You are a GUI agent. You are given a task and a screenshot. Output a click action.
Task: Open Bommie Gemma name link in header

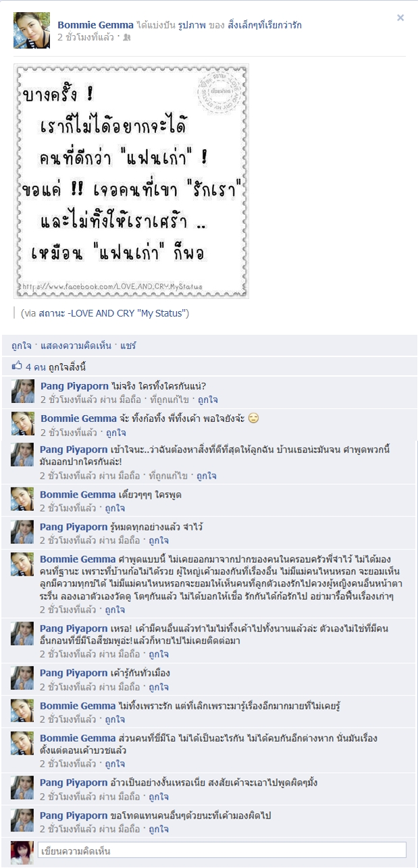[95, 25]
